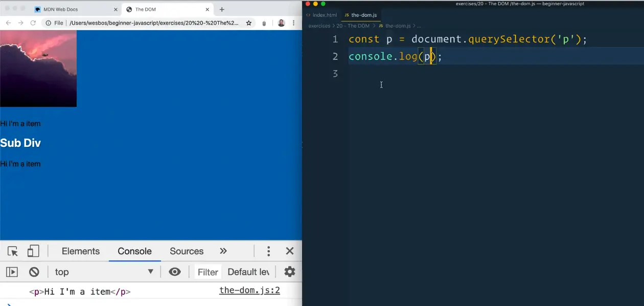Switch to the index.html editor tab
This screenshot has height=306, width=644.
pos(321,15)
